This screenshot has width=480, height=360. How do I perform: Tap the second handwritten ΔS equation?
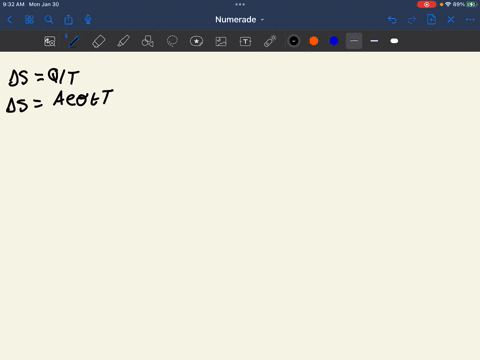[60, 101]
